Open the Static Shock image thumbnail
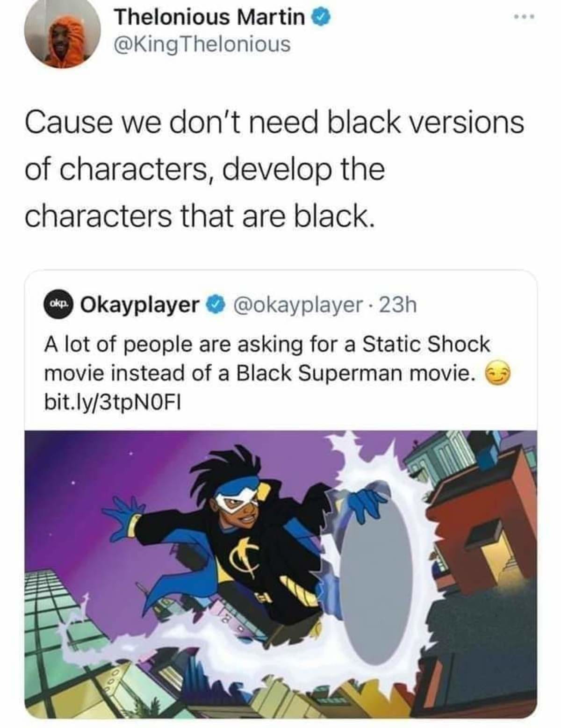The image size is (561, 728). [x=280, y=573]
